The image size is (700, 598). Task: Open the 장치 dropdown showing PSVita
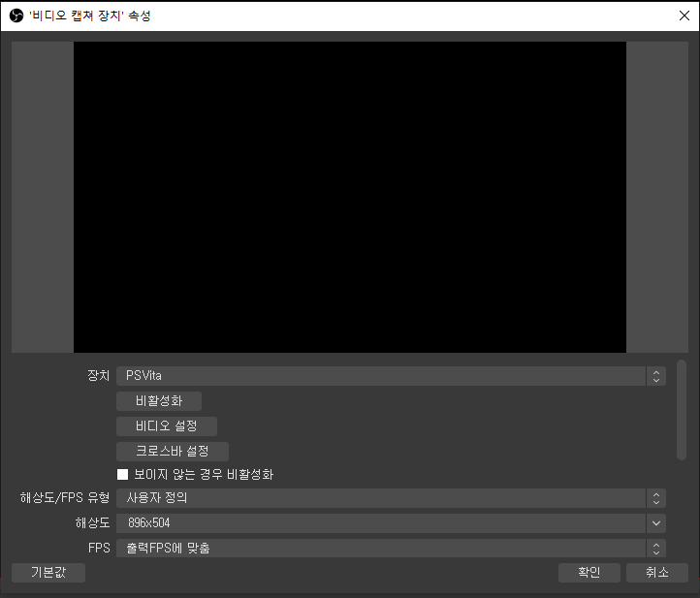(x=391, y=376)
